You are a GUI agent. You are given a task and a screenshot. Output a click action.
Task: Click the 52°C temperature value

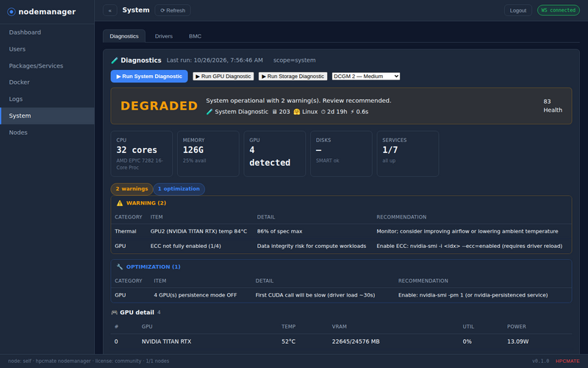pyautogui.click(x=288, y=342)
